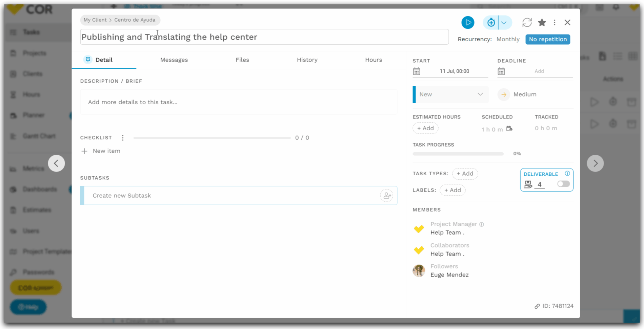The image size is (644, 329).
Task: Switch to the Messages tab
Action: click(174, 60)
